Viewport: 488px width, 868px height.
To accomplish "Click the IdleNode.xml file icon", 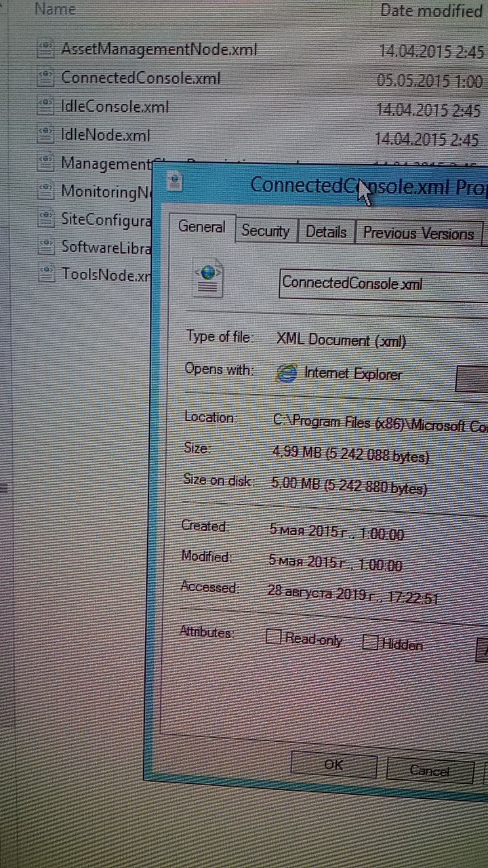I will pos(45,134).
